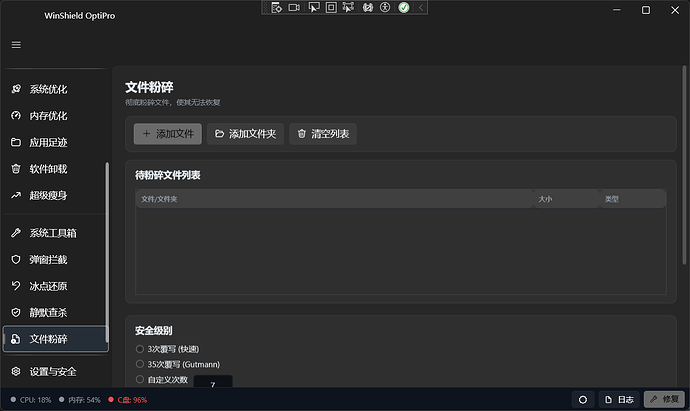690x411 pixels.
Task: Go to 应用足迹 in sidebar
Action: [x=55, y=142]
